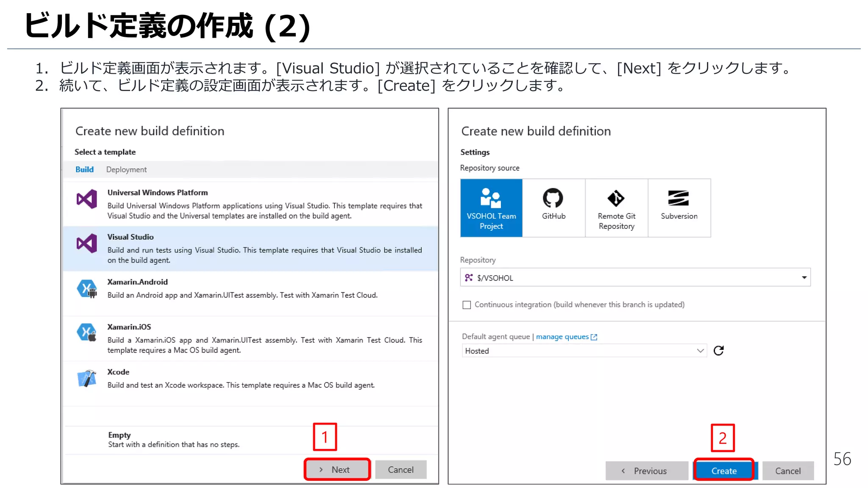Screen dimensions: 868x488
Task: Click the Xcode template icon
Action: coord(87,378)
